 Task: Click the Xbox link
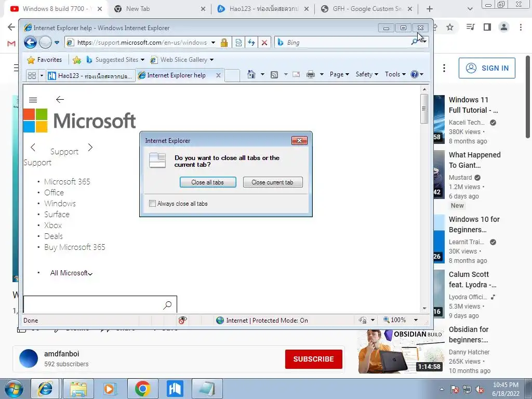[53, 225]
